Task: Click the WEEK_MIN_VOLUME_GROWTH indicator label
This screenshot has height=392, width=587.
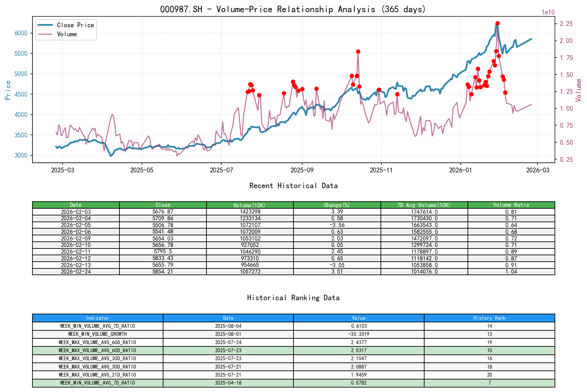Action: tap(97, 334)
